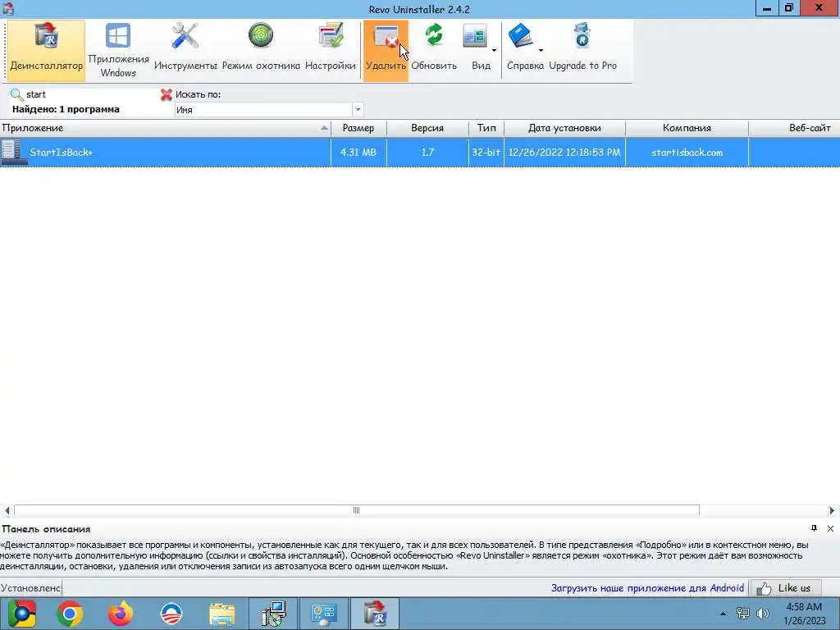Clear search with the red X icon
840x630 pixels.
pyautogui.click(x=166, y=95)
